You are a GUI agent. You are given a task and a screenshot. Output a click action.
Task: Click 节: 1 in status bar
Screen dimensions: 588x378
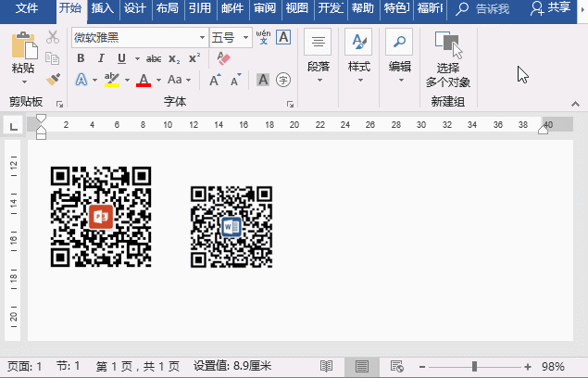click(x=68, y=366)
